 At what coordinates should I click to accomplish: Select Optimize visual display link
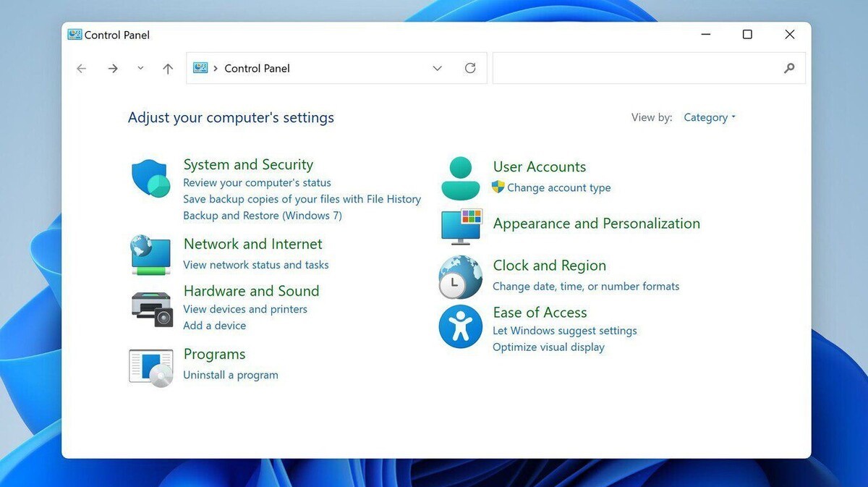pos(548,347)
